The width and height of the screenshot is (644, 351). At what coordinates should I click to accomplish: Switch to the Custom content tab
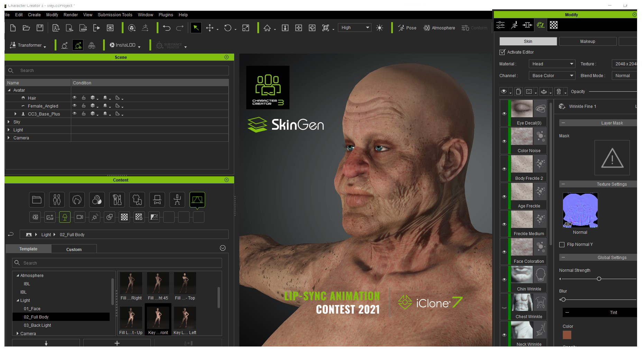(74, 249)
